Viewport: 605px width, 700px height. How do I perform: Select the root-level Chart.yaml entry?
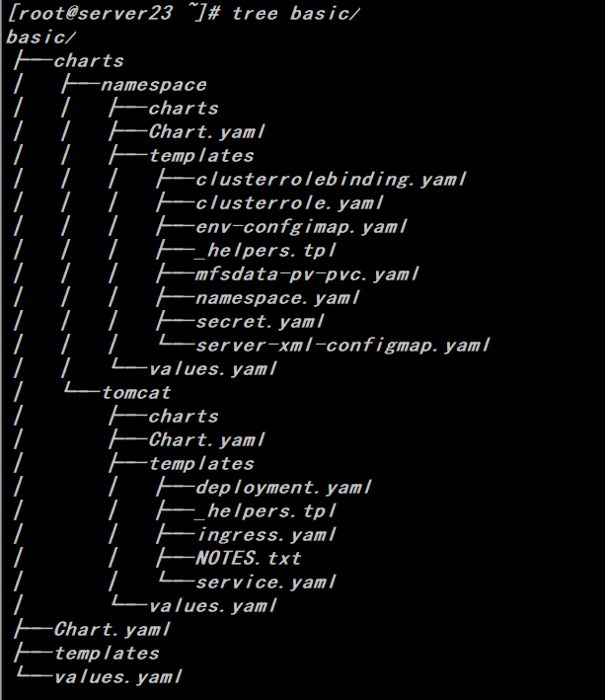pyautogui.click(x=112, y=630)
